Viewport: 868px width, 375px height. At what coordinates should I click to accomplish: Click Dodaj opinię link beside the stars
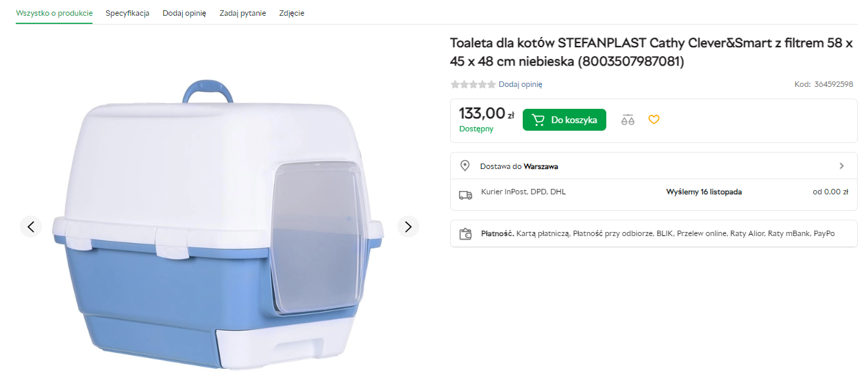(521, 85)
